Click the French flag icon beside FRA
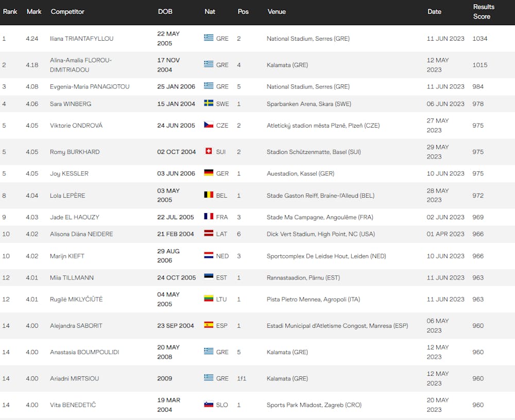The width and height of the screenshot is (515, 420). pyautogui.click(x=209, y=217)
